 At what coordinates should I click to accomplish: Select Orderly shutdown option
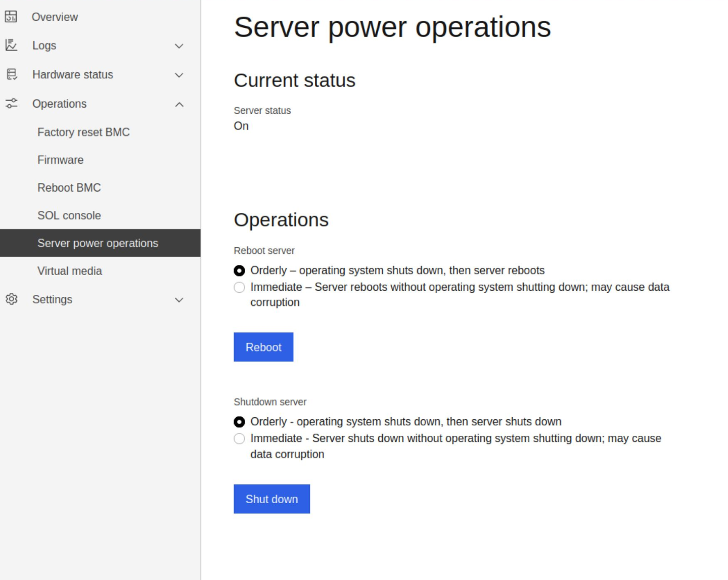pos(239,422)
